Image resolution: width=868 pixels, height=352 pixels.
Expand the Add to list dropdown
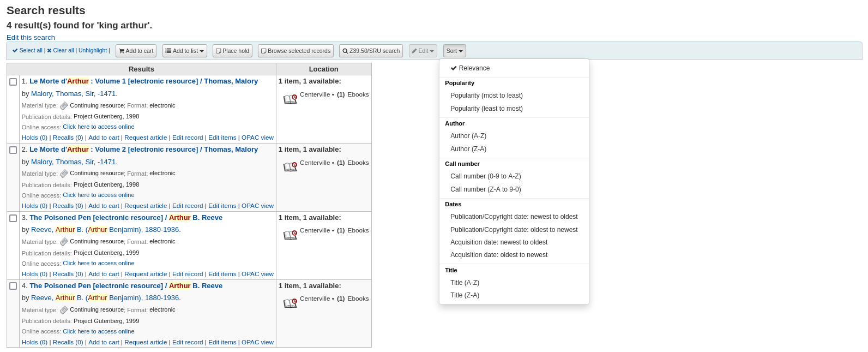coord(185,51)
